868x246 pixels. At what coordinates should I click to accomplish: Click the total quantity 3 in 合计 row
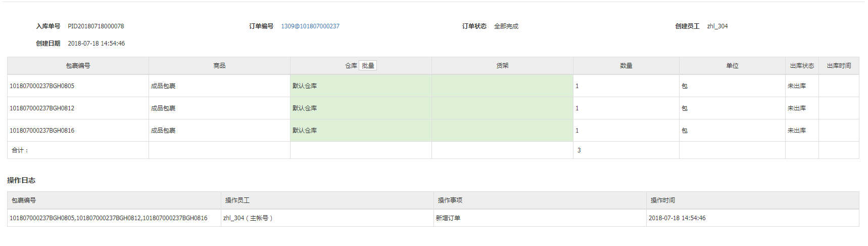coord(579,150)
